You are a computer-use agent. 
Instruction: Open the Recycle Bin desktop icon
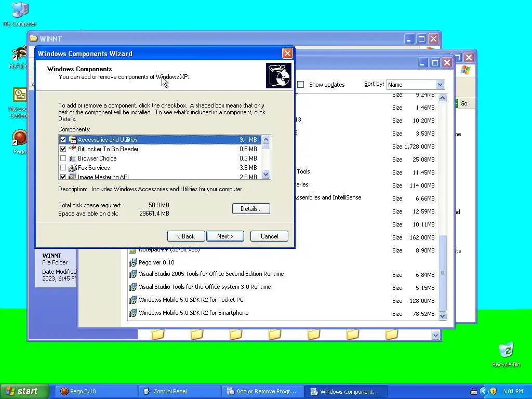pos(506,350)
